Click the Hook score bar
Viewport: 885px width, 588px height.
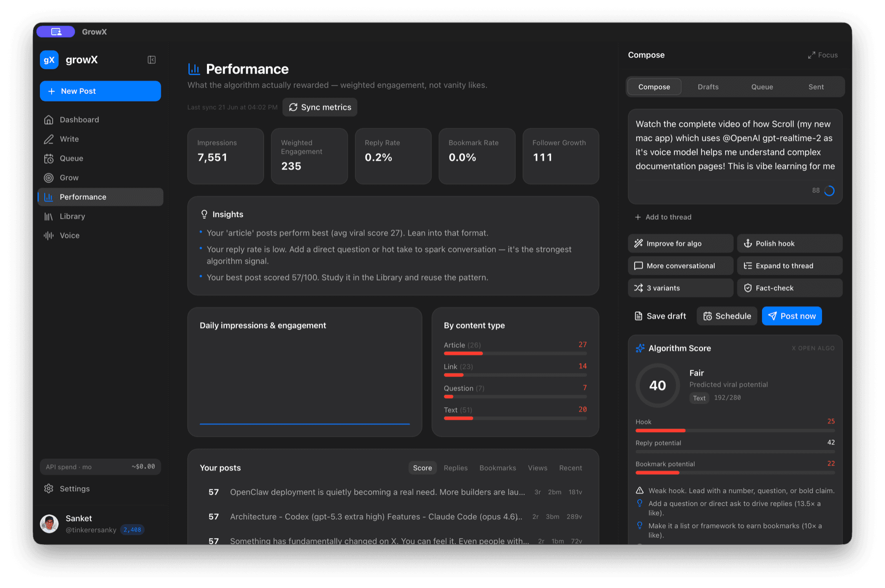coord(735,430)
